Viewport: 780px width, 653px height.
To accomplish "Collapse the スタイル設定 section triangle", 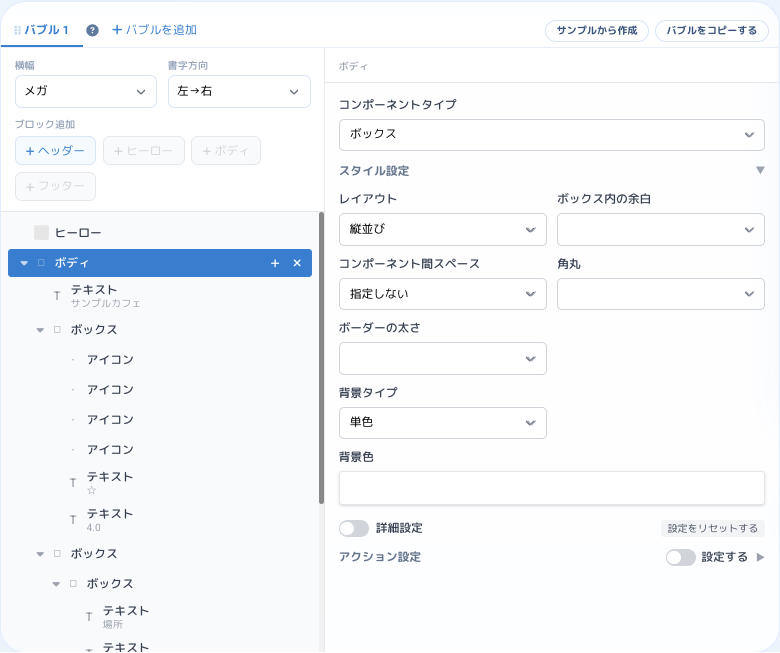I will pyautogui.click(x=760, y=170).
